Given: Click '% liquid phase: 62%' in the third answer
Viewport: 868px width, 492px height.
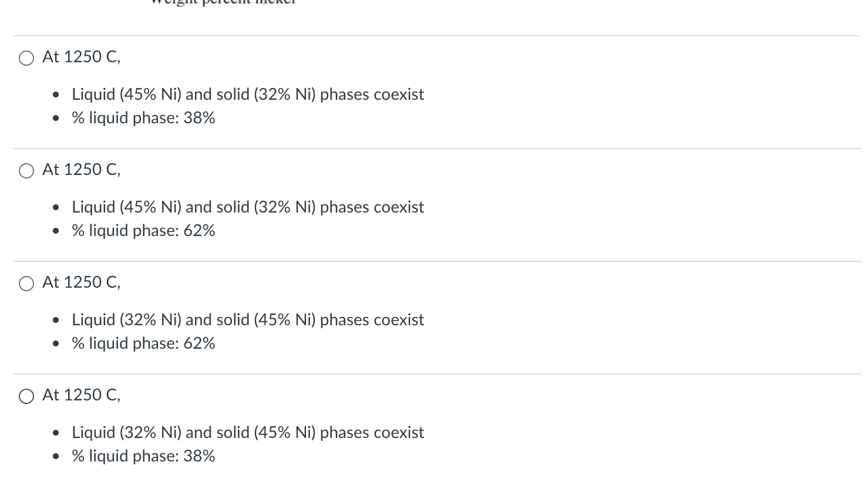Looking at the screenshot, I should [x=143, y=343].
